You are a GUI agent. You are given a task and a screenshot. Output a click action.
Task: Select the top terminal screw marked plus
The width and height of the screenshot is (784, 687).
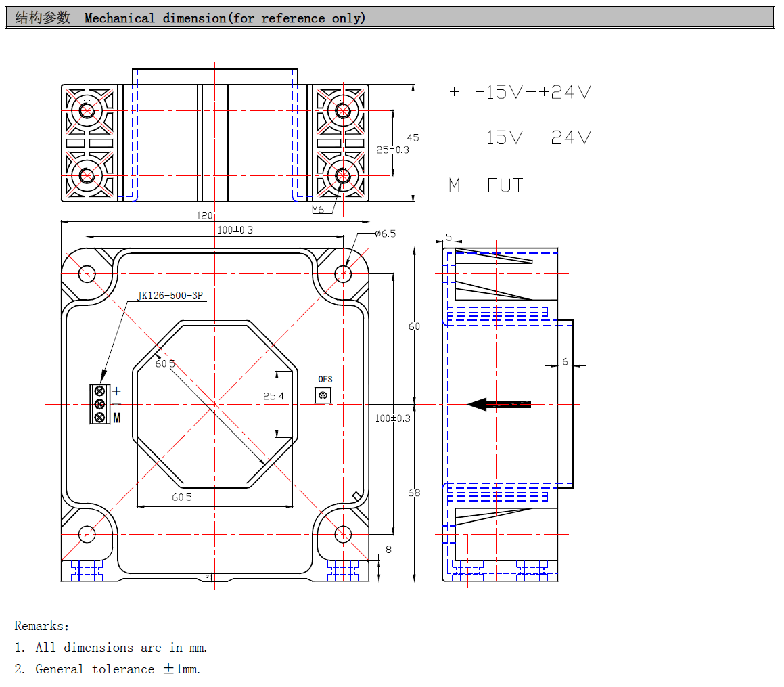(x=99, y=391)
